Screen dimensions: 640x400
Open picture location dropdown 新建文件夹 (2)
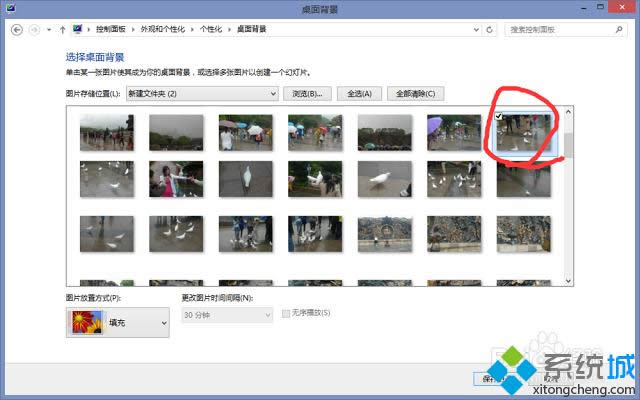(202, 93)
